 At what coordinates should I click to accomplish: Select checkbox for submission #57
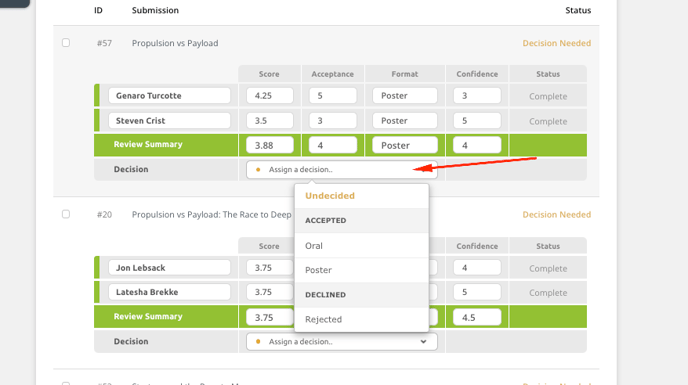tap(66, 43)
